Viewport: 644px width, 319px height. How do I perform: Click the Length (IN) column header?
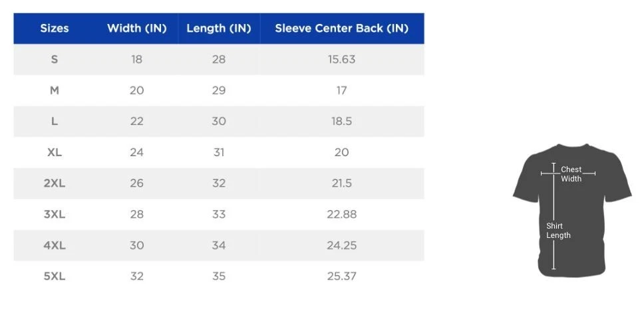(x=219, y=29)
